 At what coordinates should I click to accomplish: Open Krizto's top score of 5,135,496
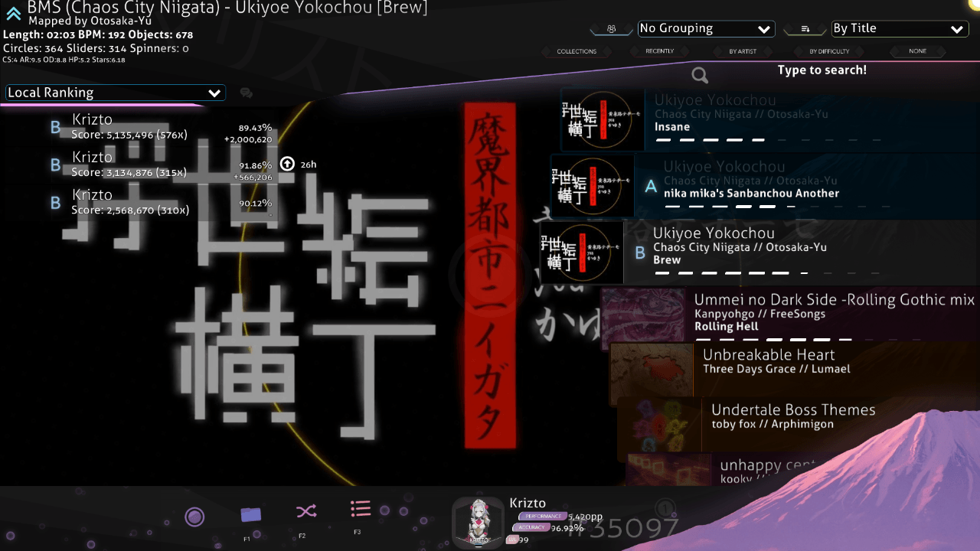pos(130,127)
